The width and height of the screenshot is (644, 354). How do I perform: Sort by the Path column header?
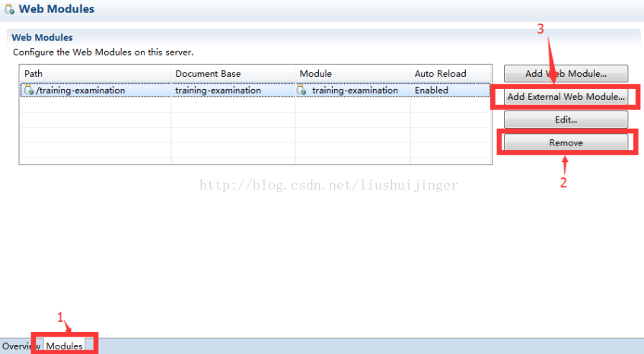[x=95, y=73]
